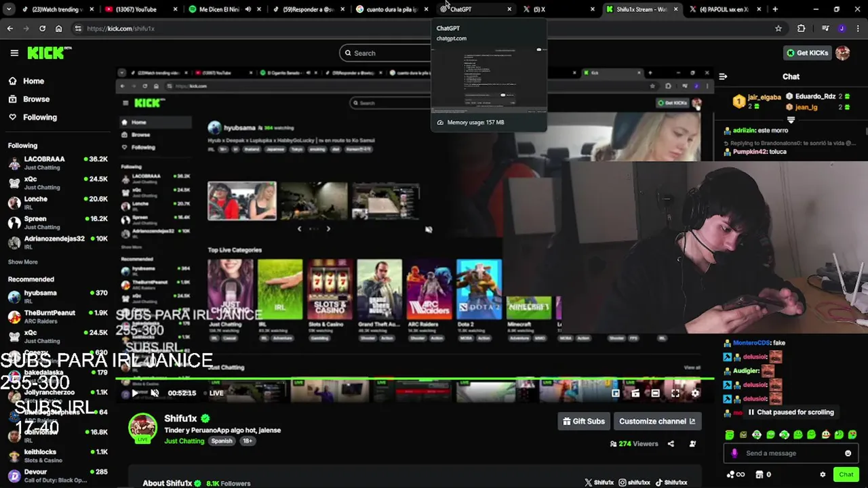This screenshot has height=488, width=868.
Task: Open the emote picker smiley
Action: coord(848,453)
